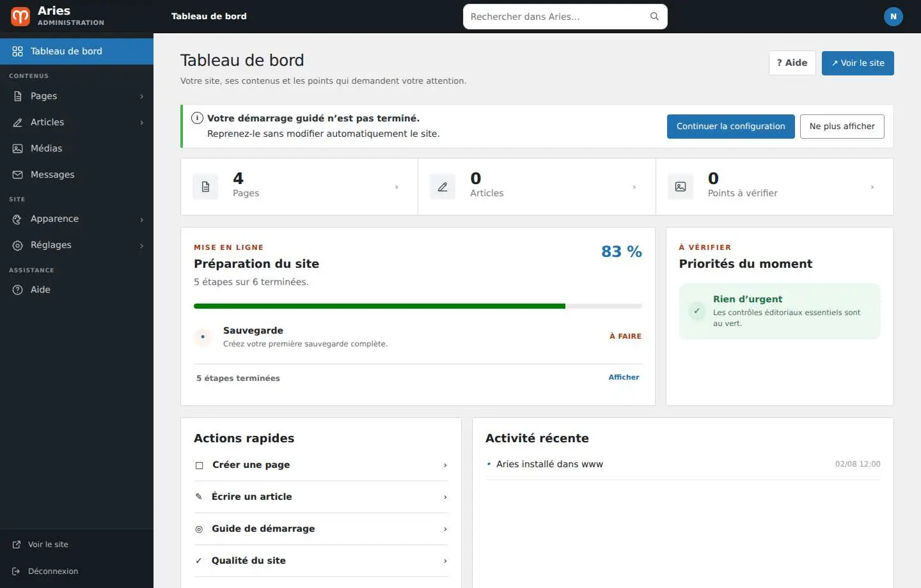
Task: Expand the Réglages submenu chevron
Action: [141, 246]
